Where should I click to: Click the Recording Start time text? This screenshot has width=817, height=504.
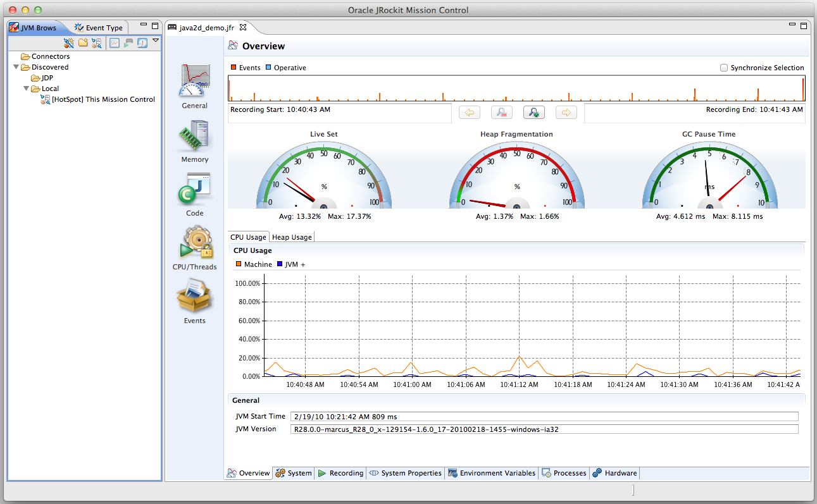280,110
